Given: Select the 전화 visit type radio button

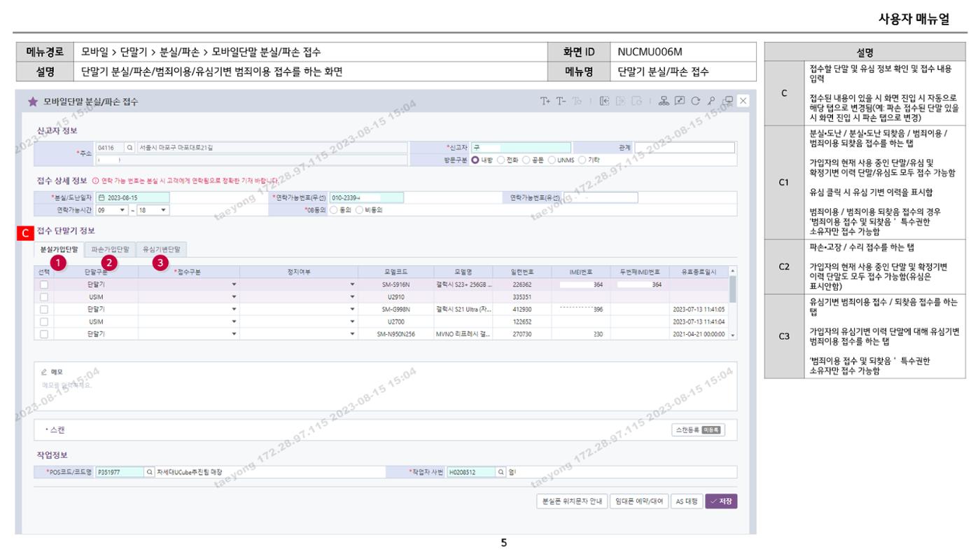Looking at the screenshot, I should (x=500, y=160).
